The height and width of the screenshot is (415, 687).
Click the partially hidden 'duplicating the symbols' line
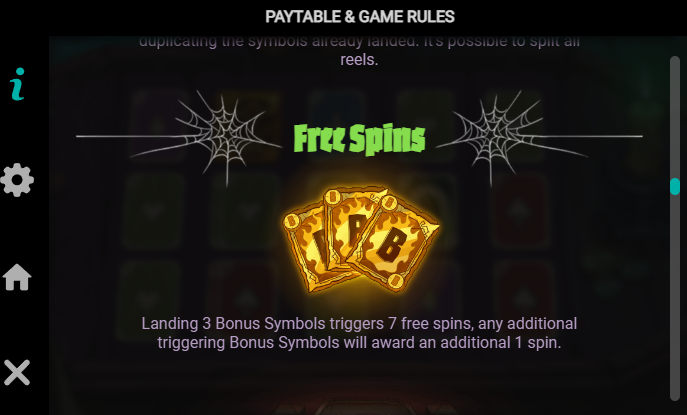point(359,42)
